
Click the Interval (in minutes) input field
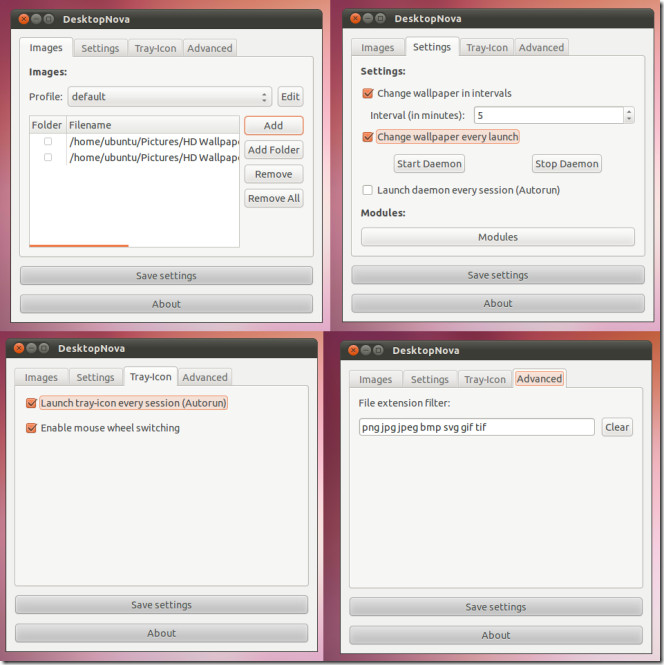[x=549, y=115]
